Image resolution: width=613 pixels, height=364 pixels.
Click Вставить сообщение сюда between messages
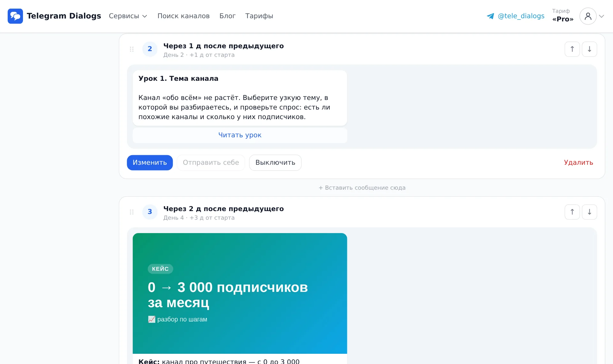(x=362, y=188)
